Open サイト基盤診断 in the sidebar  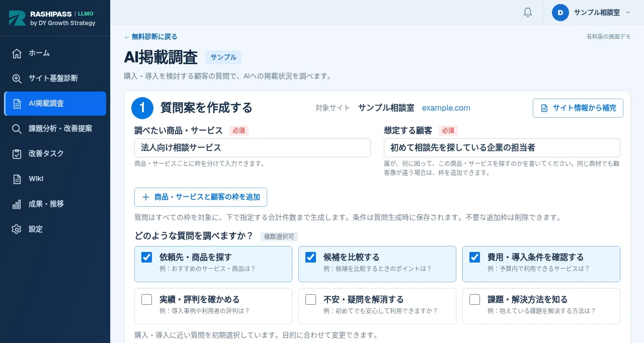[x=55, y=78]
